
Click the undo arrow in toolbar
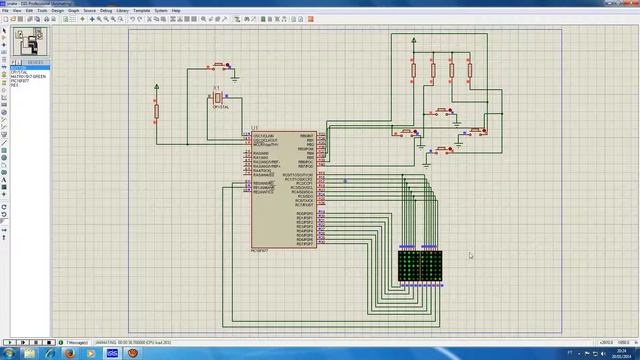(x=132, y=19)
